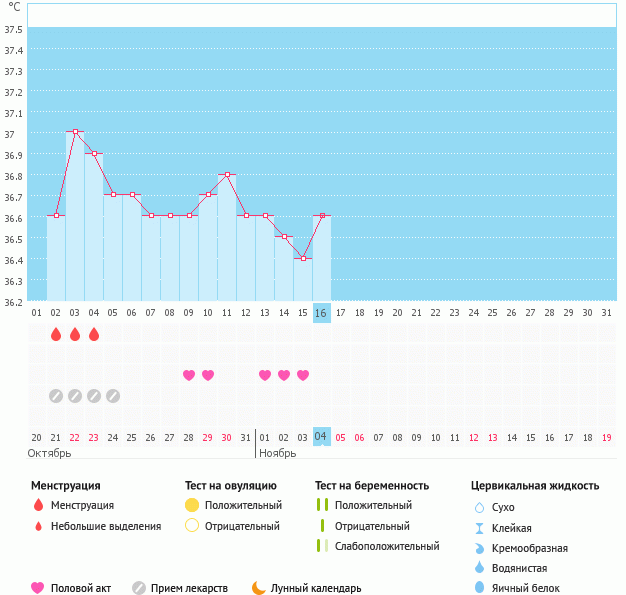Click the Прием лекарств legend icon

140,588
